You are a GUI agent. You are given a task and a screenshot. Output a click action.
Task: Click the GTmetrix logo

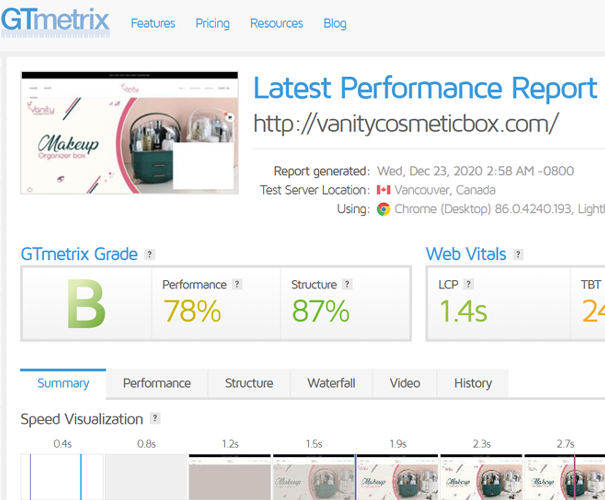coord(55,22)
